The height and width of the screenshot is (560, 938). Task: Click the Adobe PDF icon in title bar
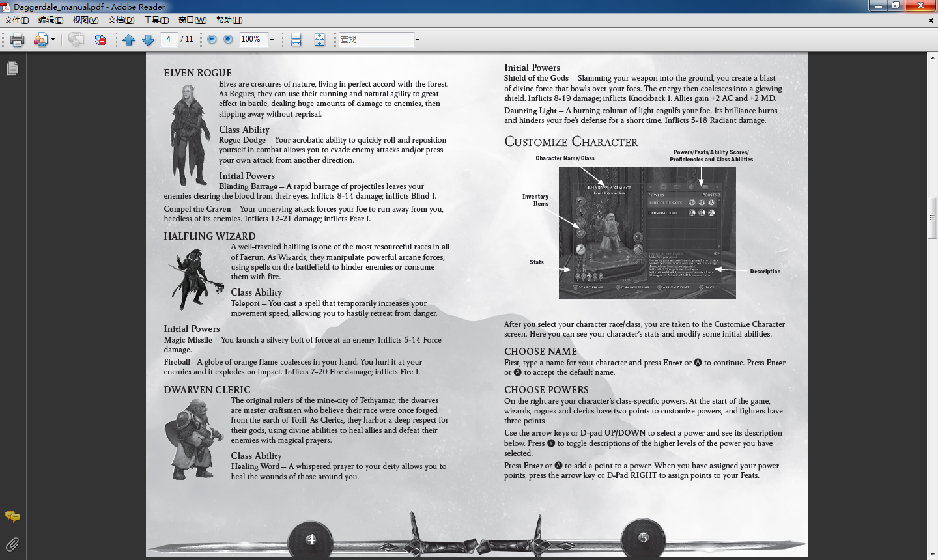[x=6, y=7]
